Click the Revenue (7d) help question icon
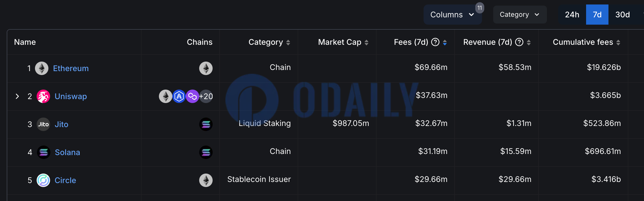Image resolution: width=644 pixels, height=201 pixels. [x=519, y=42]
